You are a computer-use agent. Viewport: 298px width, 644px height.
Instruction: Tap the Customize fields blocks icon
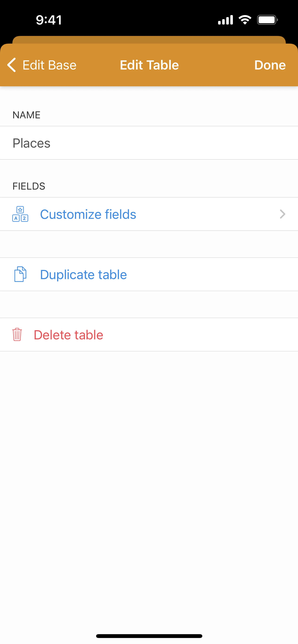click(20, 214)
